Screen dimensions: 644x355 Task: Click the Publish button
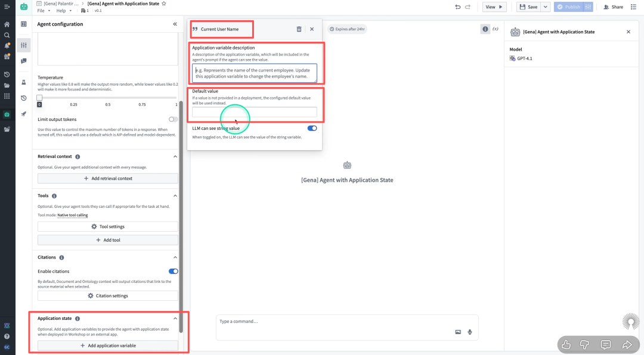point(568,7)
